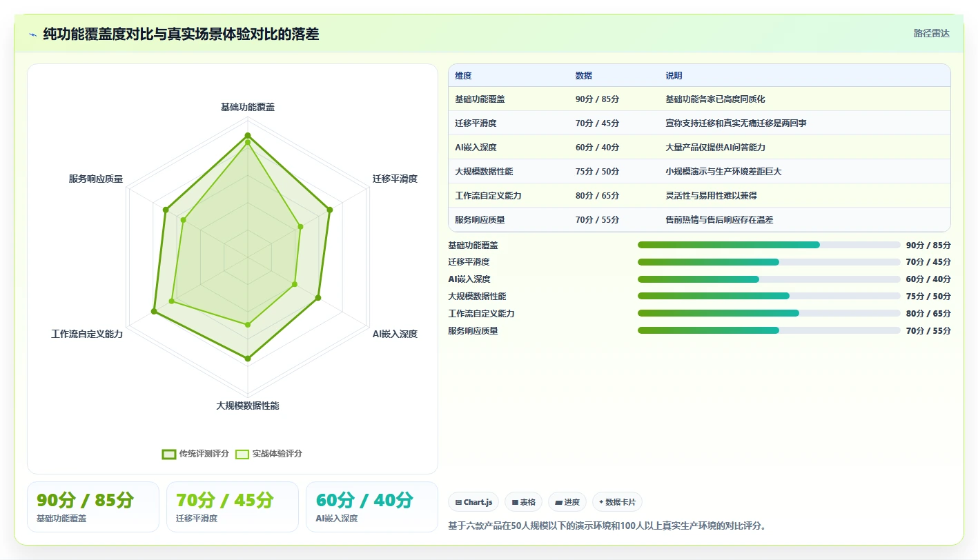Click the Chart.js chip icon
Screen dimensions: 978x560
[x=458, y=502]
